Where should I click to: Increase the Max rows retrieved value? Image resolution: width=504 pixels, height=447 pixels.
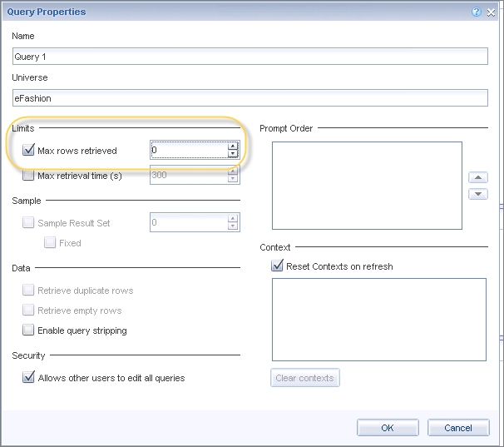tap(233, 147)
